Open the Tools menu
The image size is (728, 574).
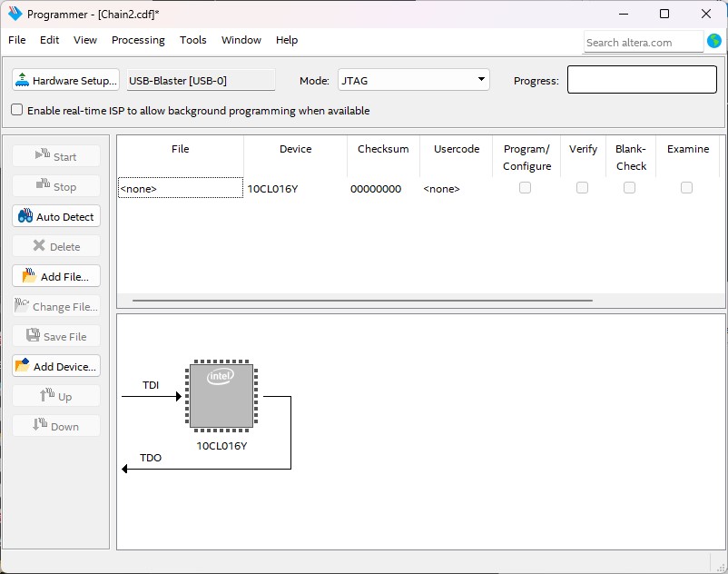tap(192, 40)
